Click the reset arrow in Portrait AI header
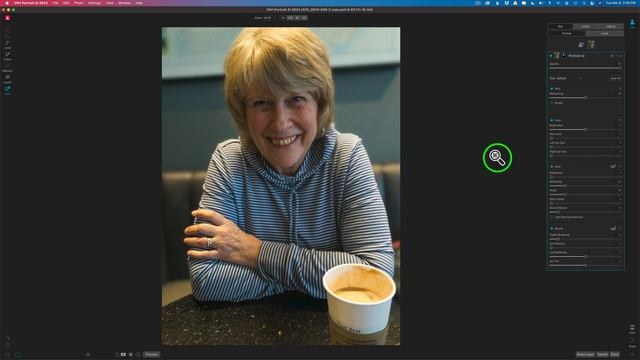This screenshot has width=640, height=360. click(617, 56)
